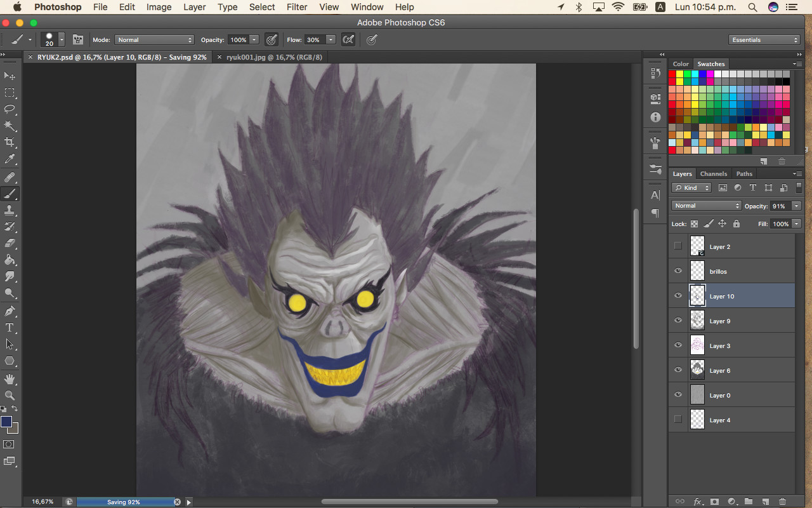Toggle airbrush build-up mode
Image resolution: width=812 pixels, height=508 pixels.
pyautogui.click(x=348, y=39)
